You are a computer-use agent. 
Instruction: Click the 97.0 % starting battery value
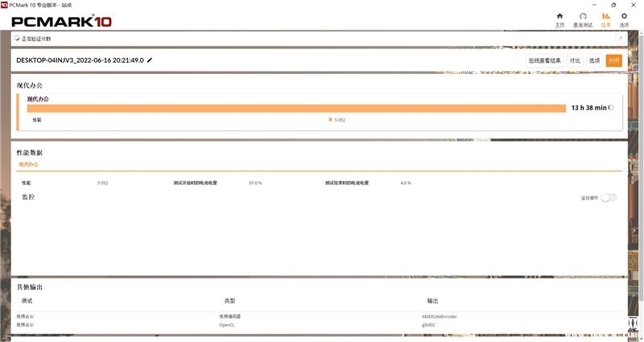255,183
